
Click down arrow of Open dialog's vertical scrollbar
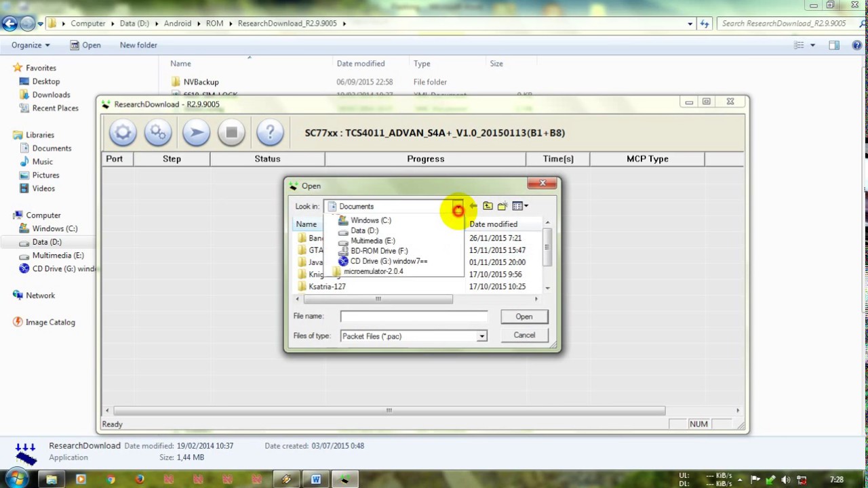click(547, 287)
